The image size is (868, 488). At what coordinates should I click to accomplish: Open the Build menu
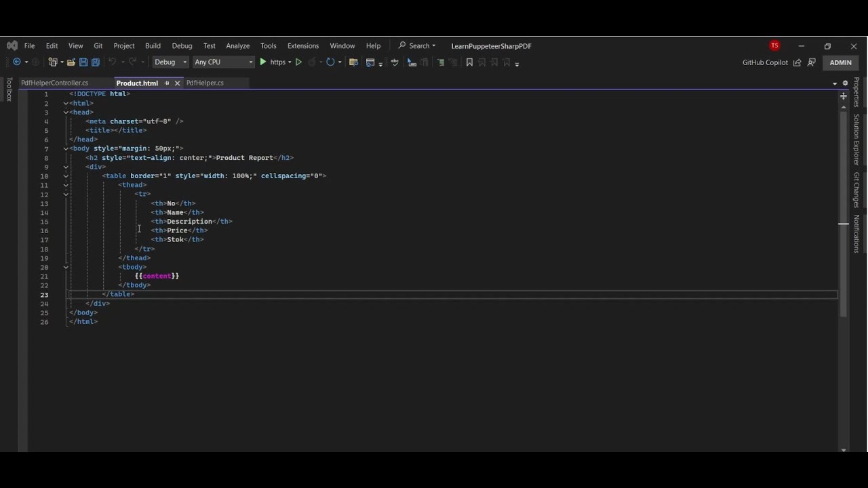[x=153, y=45]
